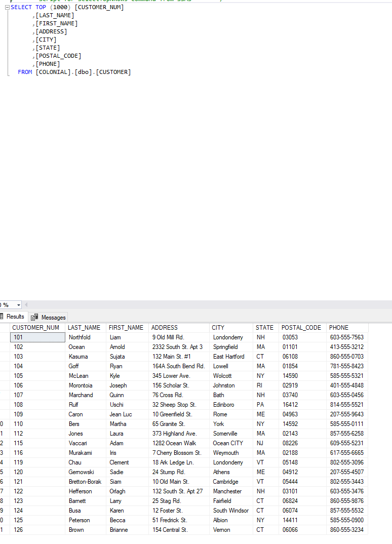Viewport: 392px width, 544px height.
Task: Select the POSTAL_CODE column header
Action: [x=303, y=328]
